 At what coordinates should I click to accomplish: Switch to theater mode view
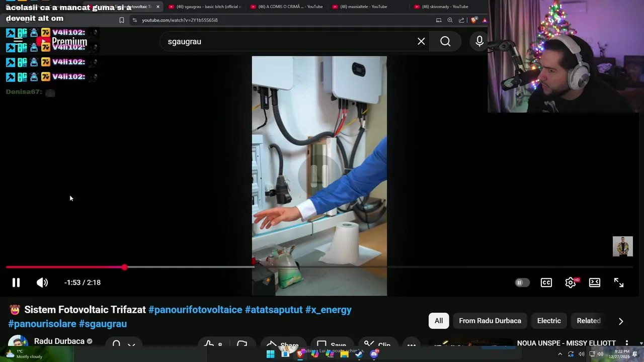pyautogui.click(x=595, y=283)
